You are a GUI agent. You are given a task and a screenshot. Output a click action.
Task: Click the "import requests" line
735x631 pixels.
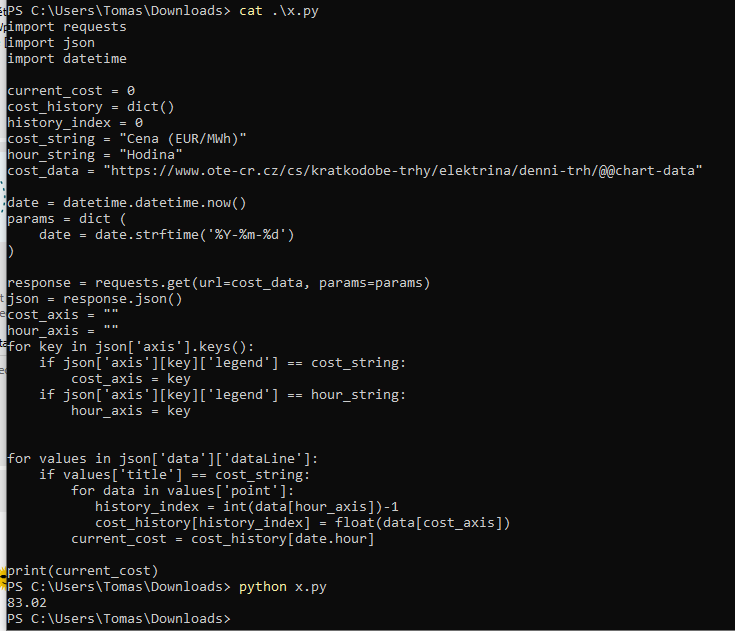[x=67, y=27]
